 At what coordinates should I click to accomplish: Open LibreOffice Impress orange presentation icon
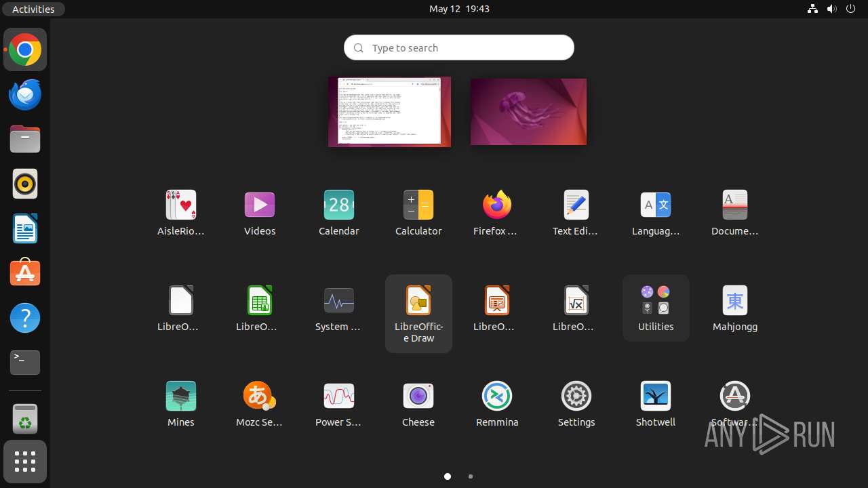coord(497,308)
